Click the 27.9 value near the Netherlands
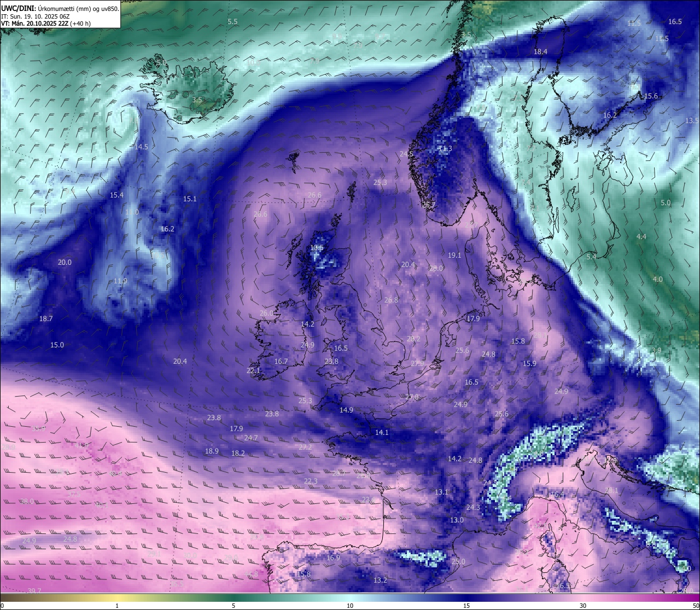 [x=417, y=363]
